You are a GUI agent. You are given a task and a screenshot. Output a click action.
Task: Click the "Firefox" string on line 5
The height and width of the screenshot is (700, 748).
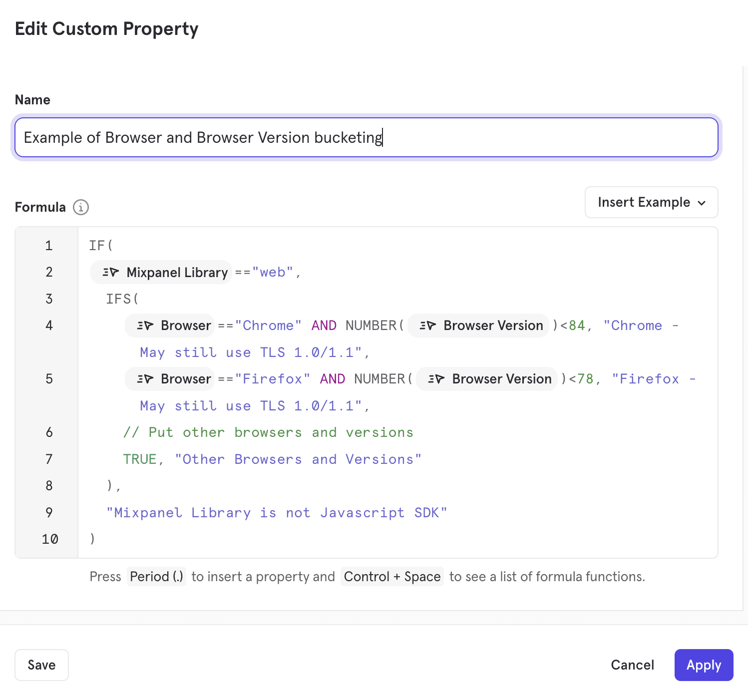tap(273, 379)
